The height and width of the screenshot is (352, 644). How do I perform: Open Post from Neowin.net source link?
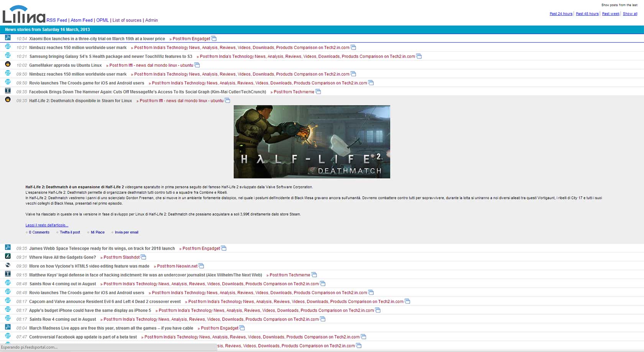(x=177, y=266)
